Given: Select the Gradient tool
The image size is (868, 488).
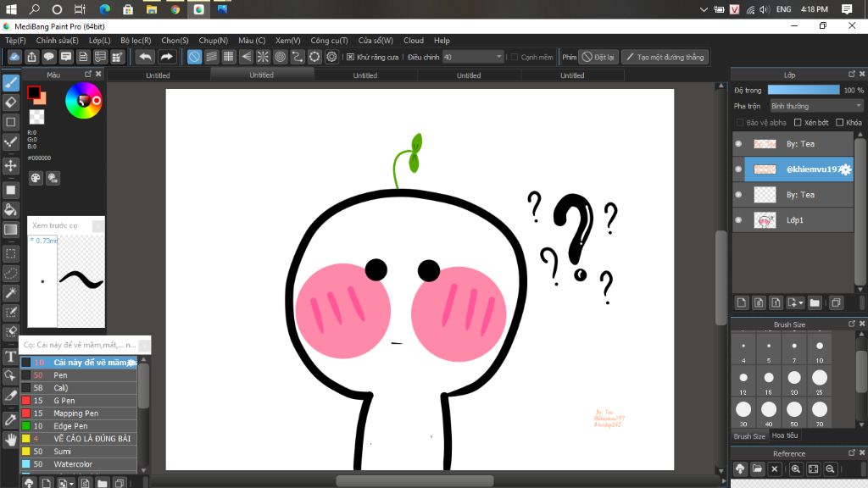Looking at the screenshot, I should tap(10, 230).
